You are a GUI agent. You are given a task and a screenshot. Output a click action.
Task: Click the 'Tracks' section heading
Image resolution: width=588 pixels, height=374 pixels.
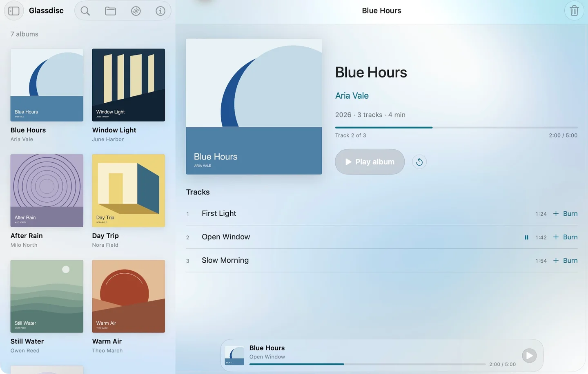point(198,192)
